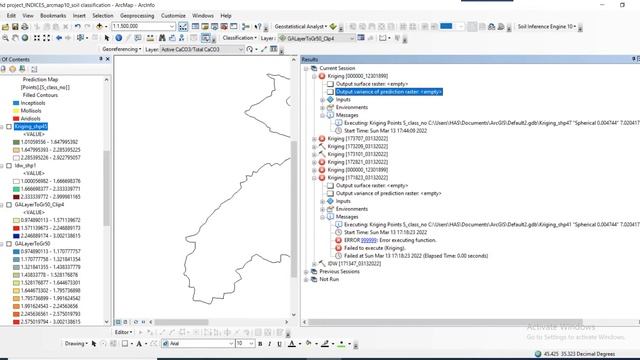Expand Kriging [173707_03132022] result node
The height and width of the screenshot is (360, 640).
(314, 139)
